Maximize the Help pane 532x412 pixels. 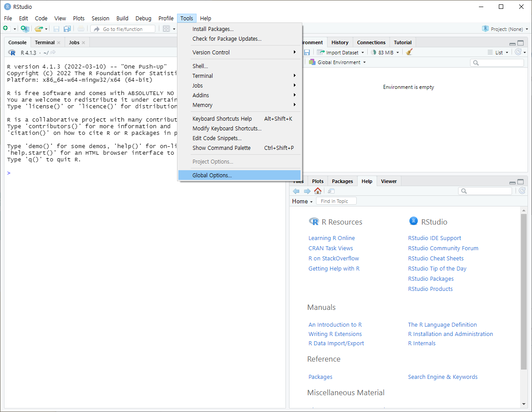pyautogui.click(x=520, y=182)
